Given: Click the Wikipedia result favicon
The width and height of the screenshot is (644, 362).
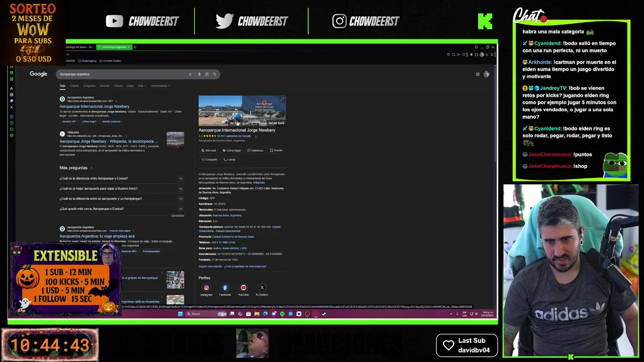Looking at the screenshot, I should click(x=62, y=134).
